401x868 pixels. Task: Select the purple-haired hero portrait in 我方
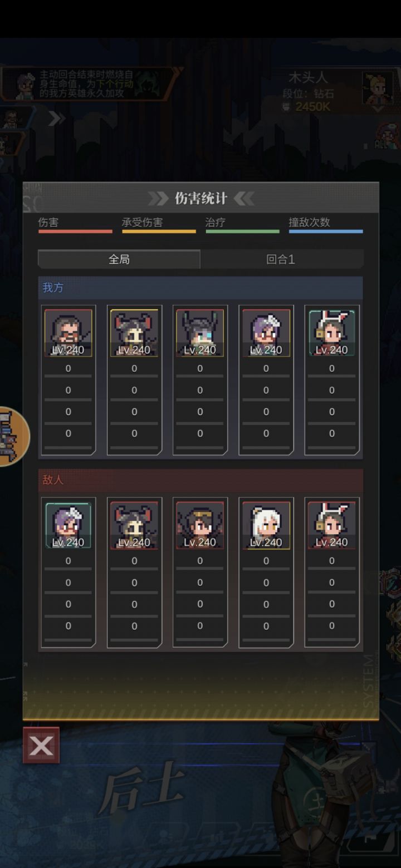266,333
